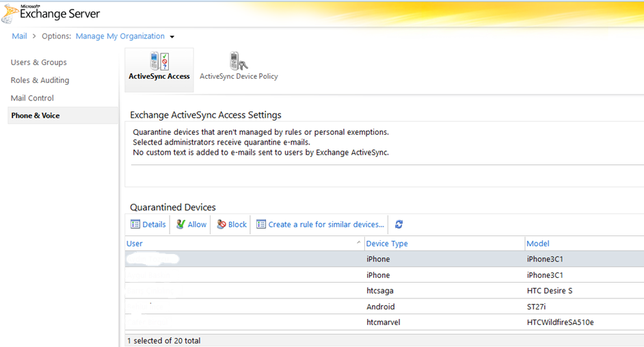
Task: Click the No custom text line
Action: (260, 153)
